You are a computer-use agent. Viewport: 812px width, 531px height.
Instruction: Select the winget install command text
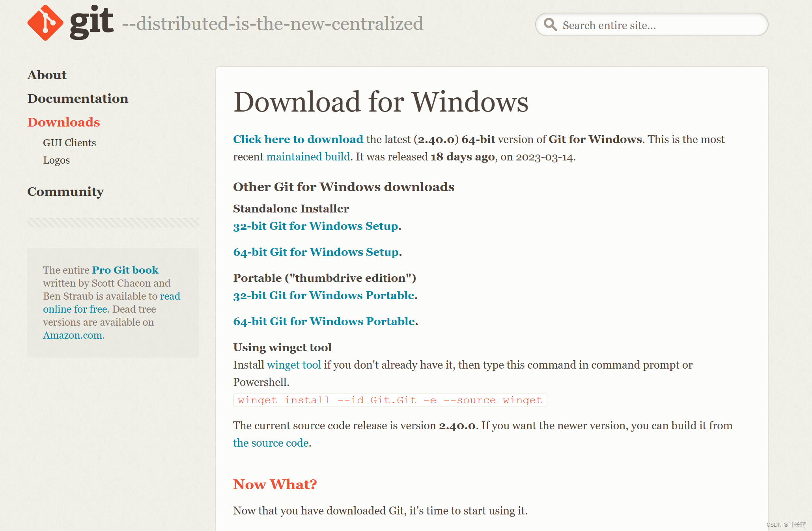[x=390, y=400]
